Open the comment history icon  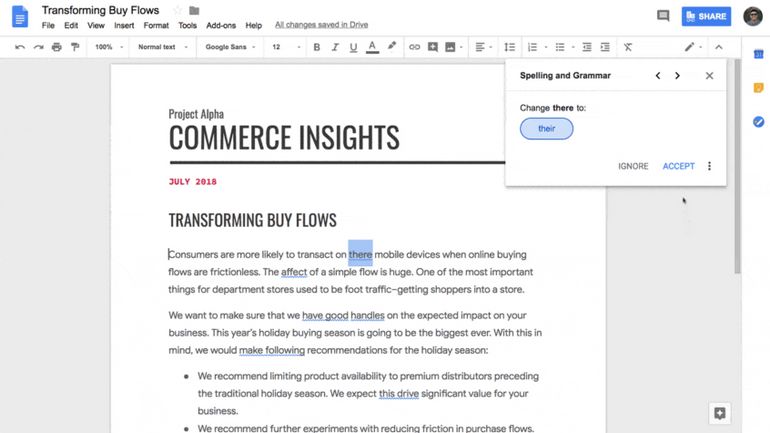[x=663, y=16]
